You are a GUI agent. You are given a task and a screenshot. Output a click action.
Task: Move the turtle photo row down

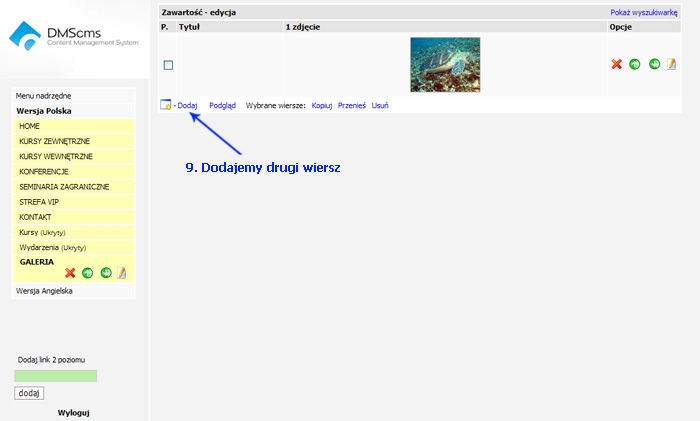(654, 64)
